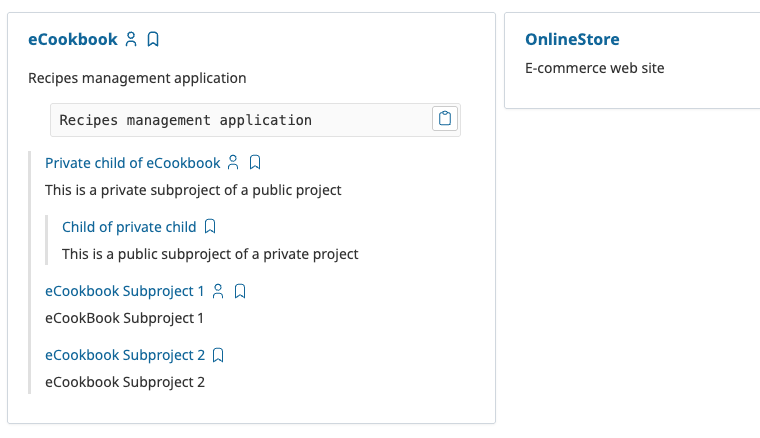Click the member icon next to eCookbook

click(131, 40)
